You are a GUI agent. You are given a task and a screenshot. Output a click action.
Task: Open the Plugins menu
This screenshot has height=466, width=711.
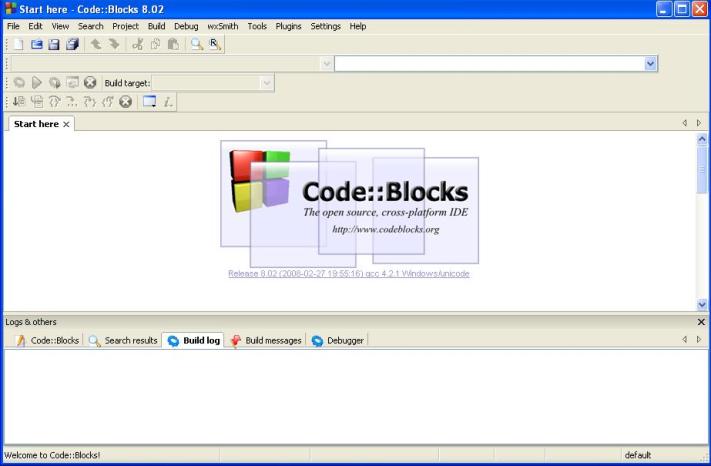(x=288, y=26)
